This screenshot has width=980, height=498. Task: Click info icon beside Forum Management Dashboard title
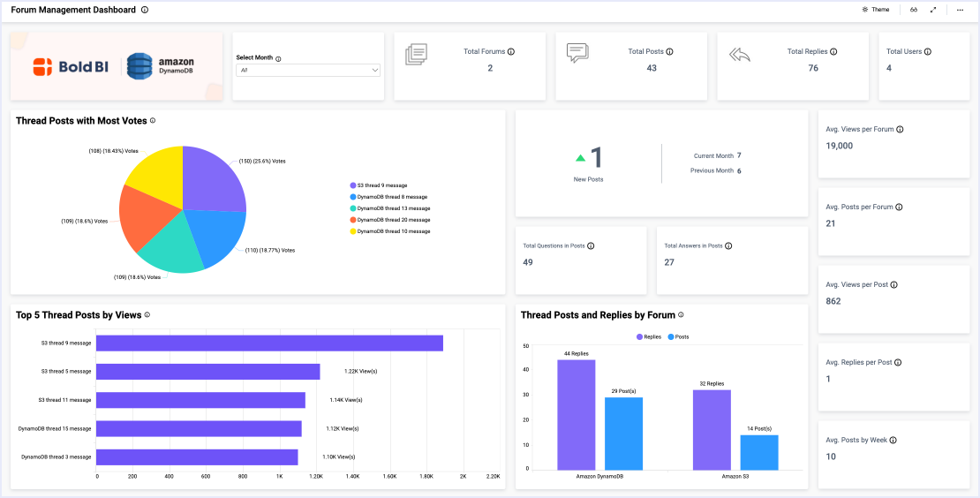(x=145, y=10)
